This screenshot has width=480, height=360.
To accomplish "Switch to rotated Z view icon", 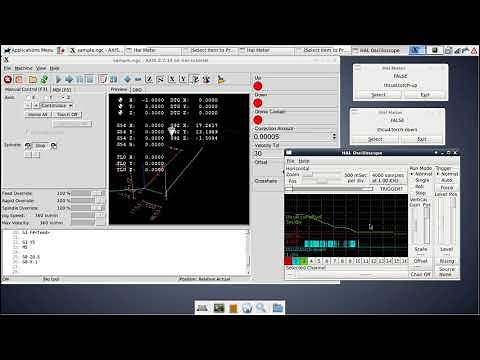I will tap(160, 79).
